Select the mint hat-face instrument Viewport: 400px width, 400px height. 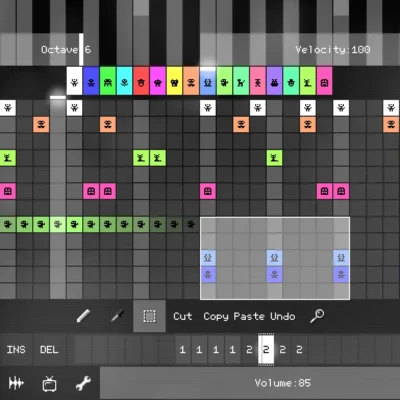click(x=291, y=81)
